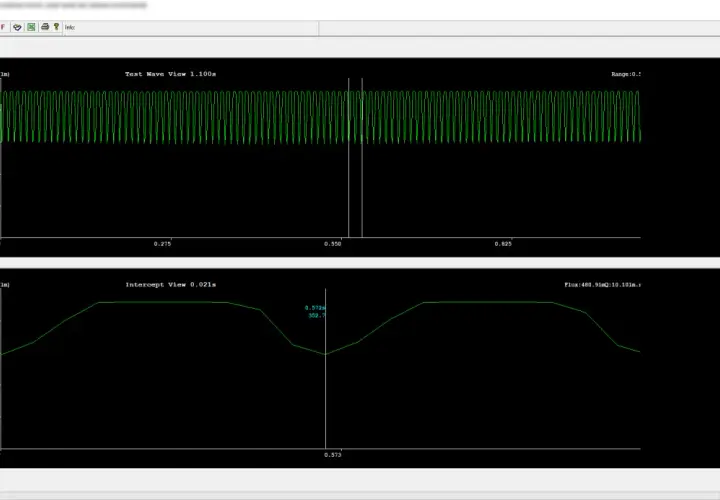This screenshot has height=500, width=720.
Task: Click the cyan cursor value readout
Action: pos(315,312)
